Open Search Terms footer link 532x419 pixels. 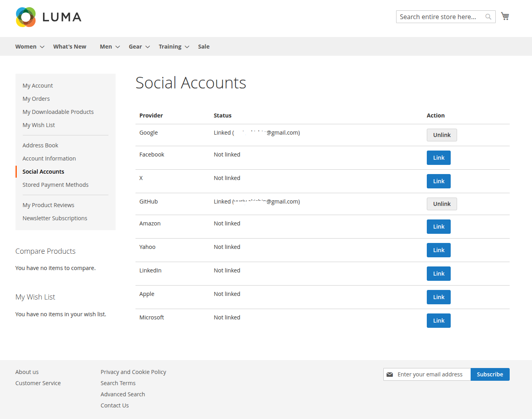pyautogui.click(x=118, y=383)
